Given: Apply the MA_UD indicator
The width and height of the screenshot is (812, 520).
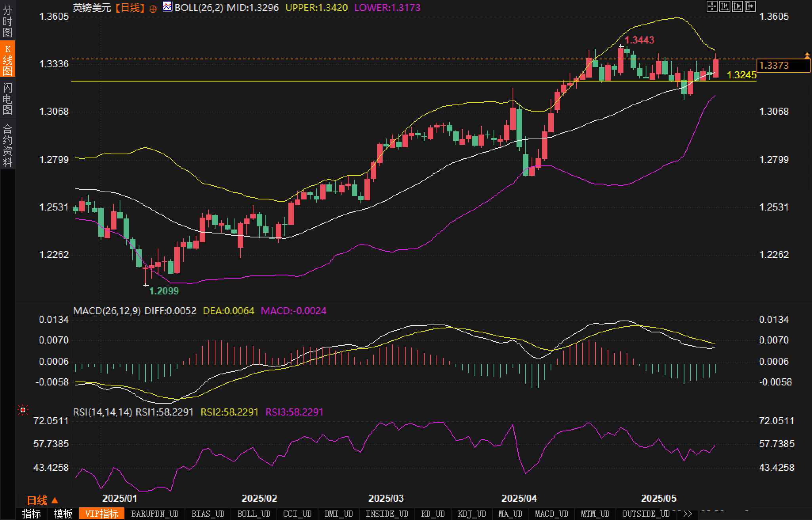Looking at the screenshot, I should click(x=511, y=514).
